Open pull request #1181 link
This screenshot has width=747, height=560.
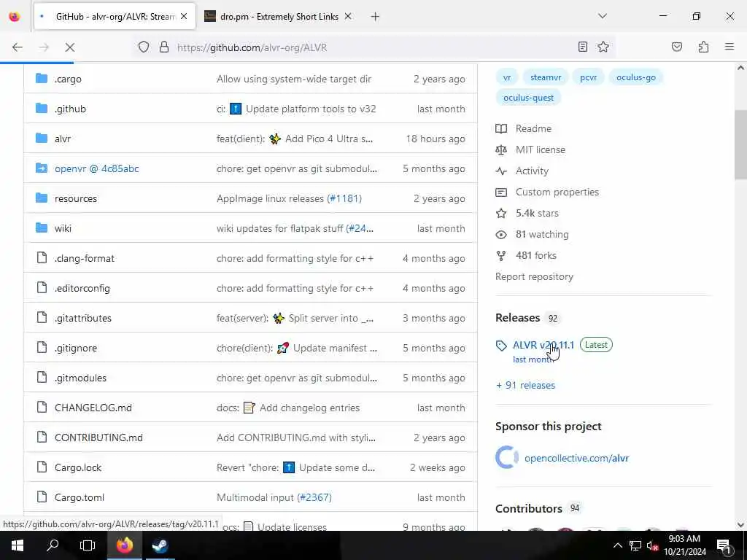[344, 198]
